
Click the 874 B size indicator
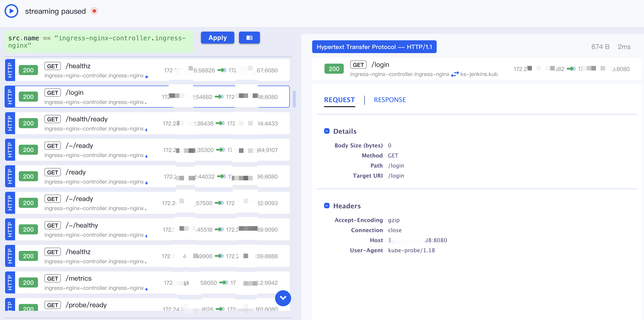coord(600,47)
